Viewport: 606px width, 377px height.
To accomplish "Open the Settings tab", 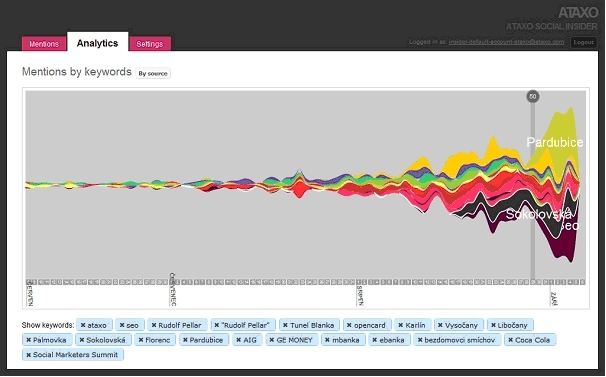I will (x=150, y=44).
